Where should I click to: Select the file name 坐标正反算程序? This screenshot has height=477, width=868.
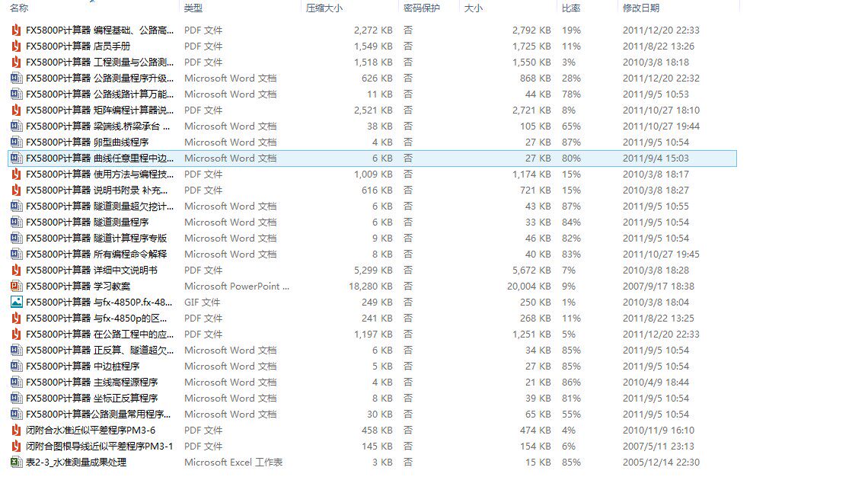92,399
